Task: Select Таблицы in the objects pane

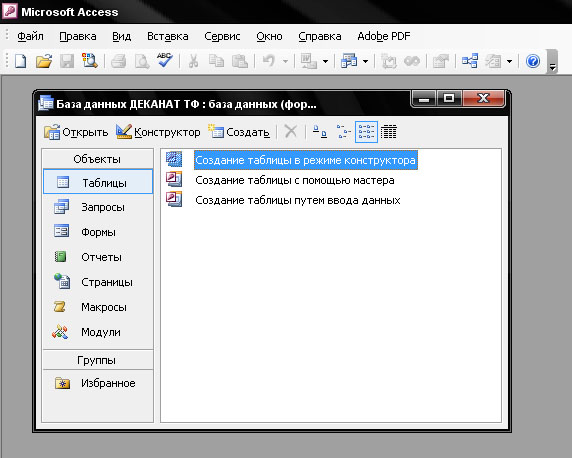Action: tap(98, 182)
